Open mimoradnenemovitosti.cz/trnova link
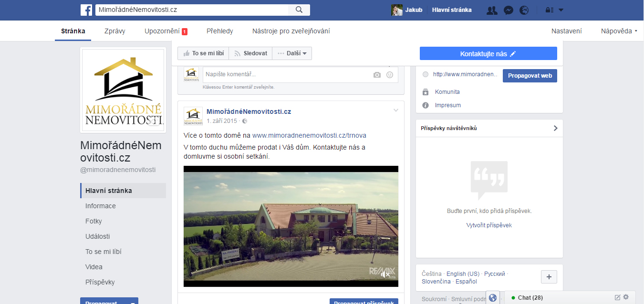The width and height of the screenshot is (644, 304). [309, 135]
